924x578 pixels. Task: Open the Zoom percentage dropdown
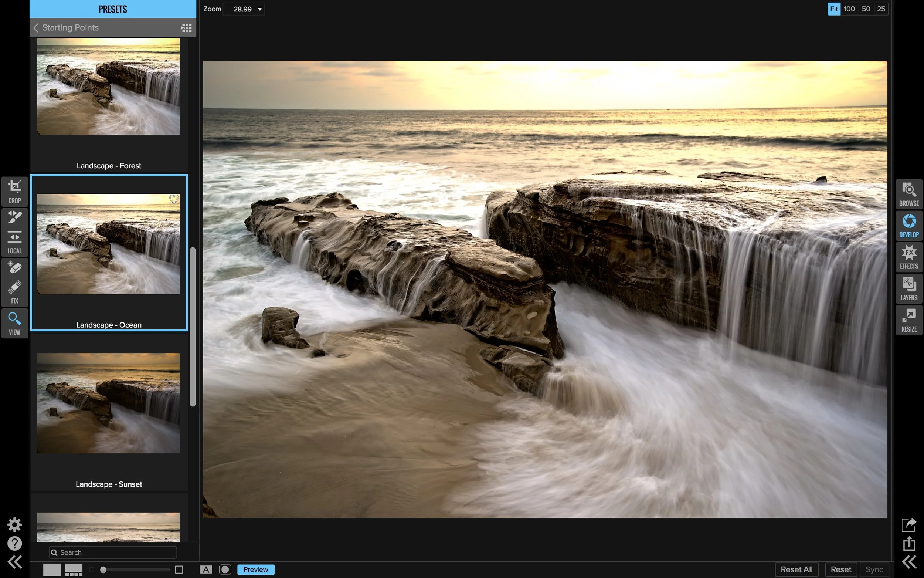pos(260,9)
